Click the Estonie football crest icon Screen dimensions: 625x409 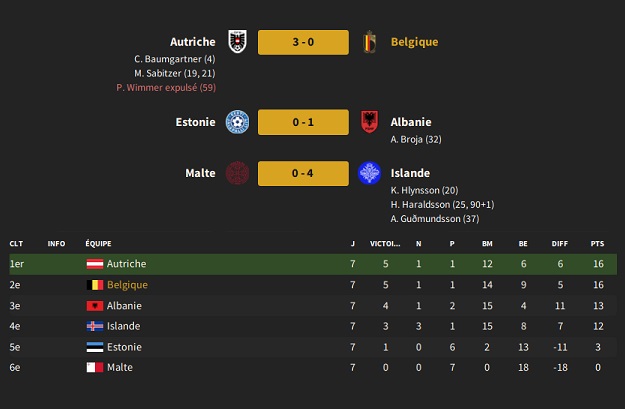pos(237,122)
